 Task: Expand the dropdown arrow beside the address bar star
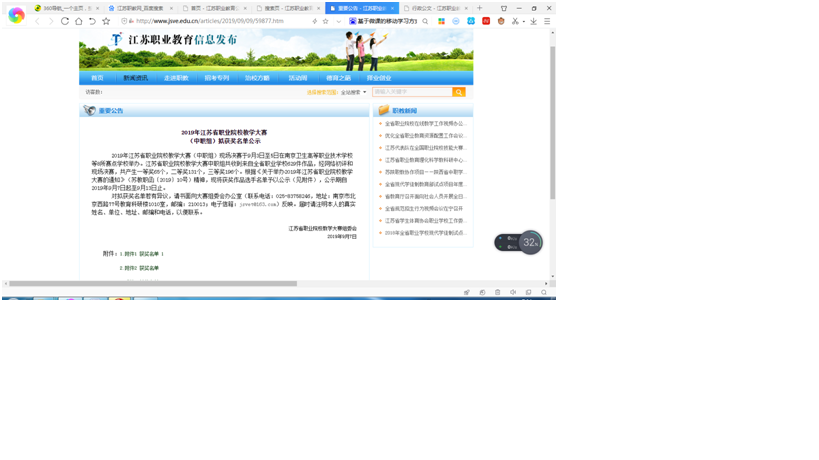pos(338,21)
